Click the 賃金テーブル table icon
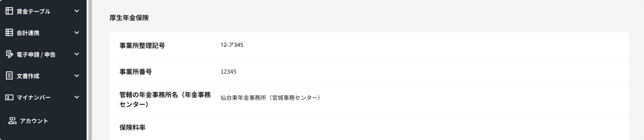This screenshot has height=140, width=644. click(9, 11)
